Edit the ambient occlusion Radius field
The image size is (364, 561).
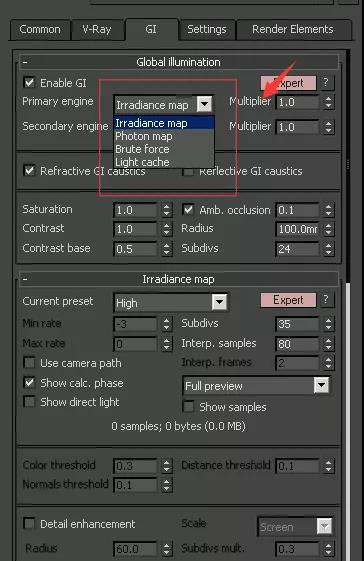(297, 229)
